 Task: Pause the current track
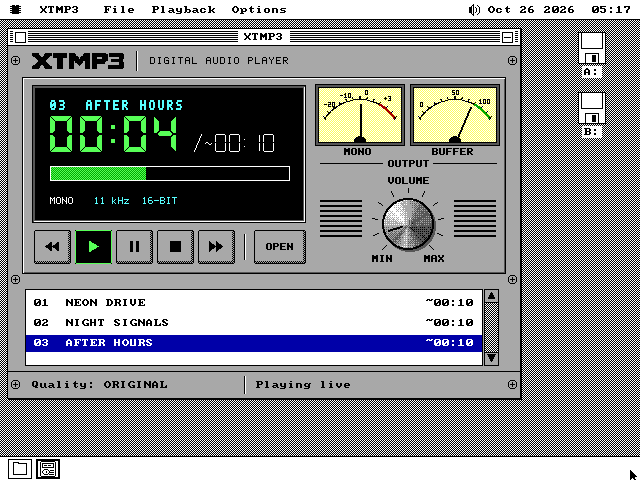134,247
